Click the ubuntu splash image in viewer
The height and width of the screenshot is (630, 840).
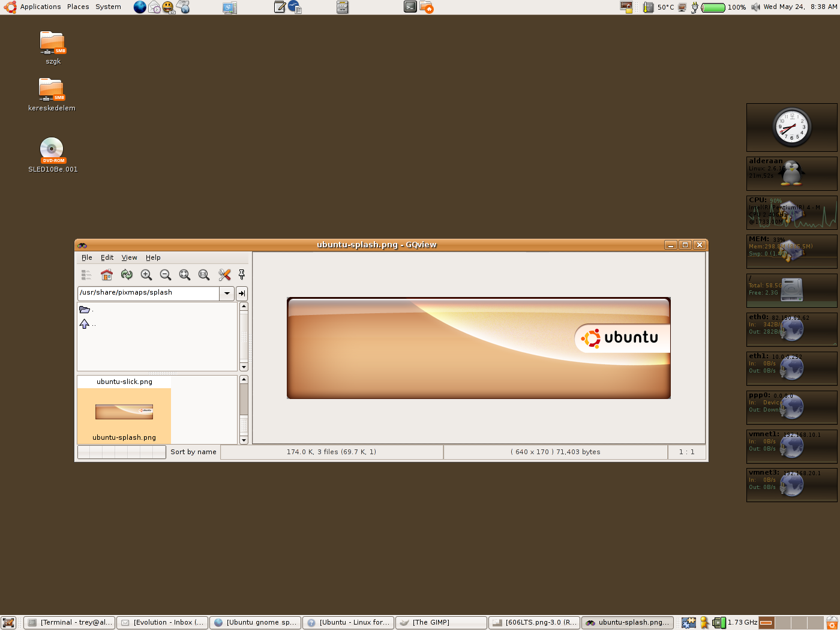(x=479, y=348)
